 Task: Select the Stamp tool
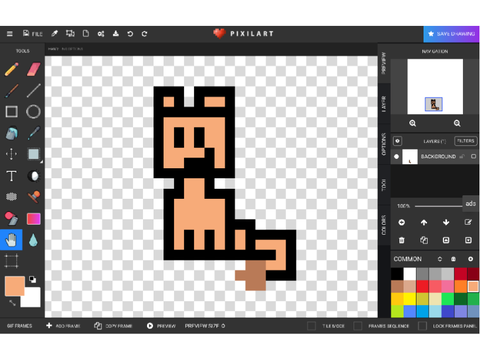[33, 197]
